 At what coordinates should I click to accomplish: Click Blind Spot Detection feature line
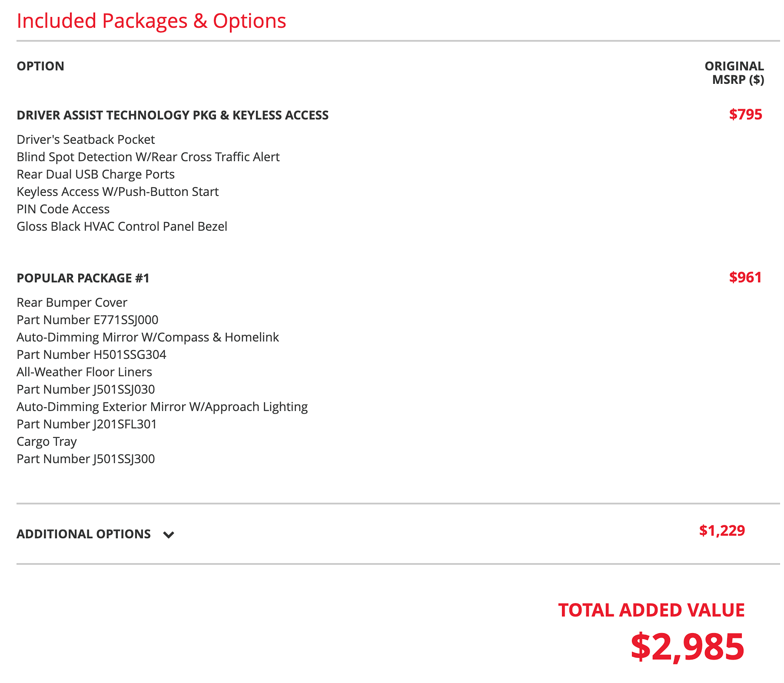148,157
